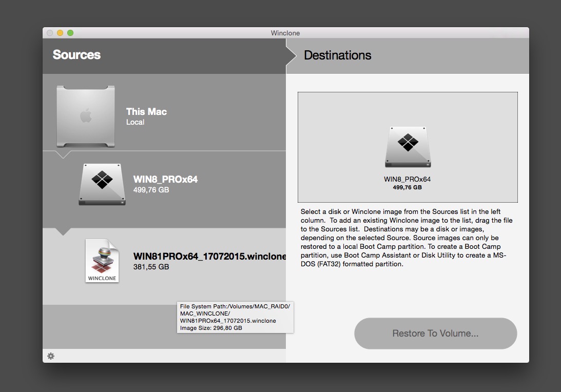The width and height of the screenshot is (561, 392).
Task: Click the Local subtitle under This Mac
Action: click(x=135, y=122)
